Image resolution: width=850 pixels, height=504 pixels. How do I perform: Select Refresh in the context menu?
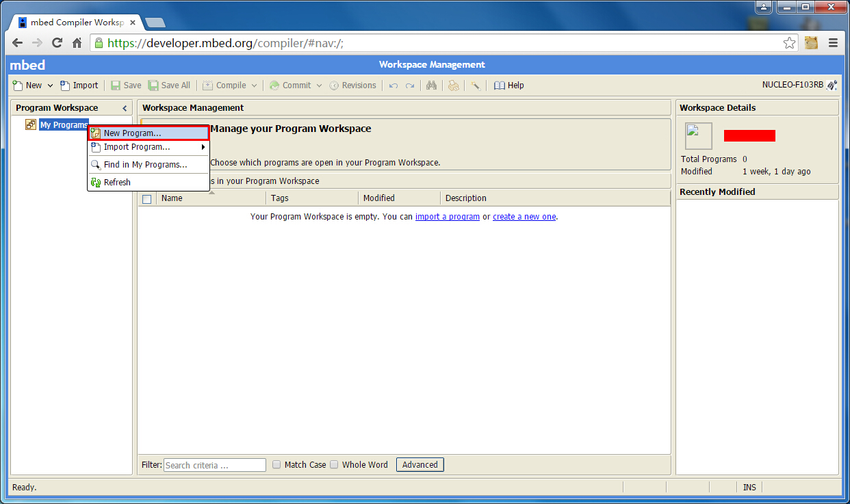click(x=117, y=183)
